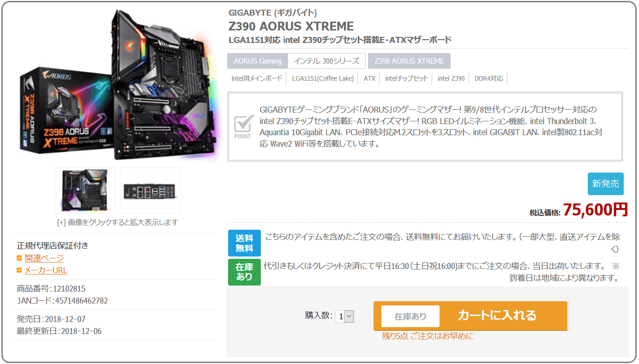Click the 最終更新日:2018-12-06 text

coord(59,331)
